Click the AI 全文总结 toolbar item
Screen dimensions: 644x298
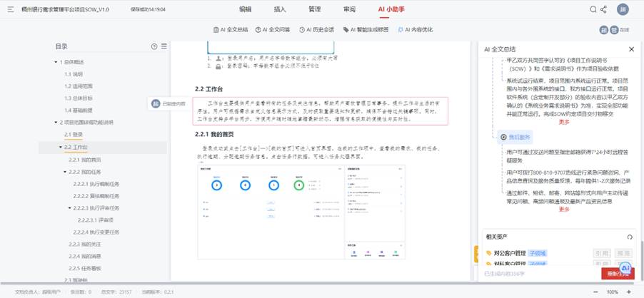point(231,29)
